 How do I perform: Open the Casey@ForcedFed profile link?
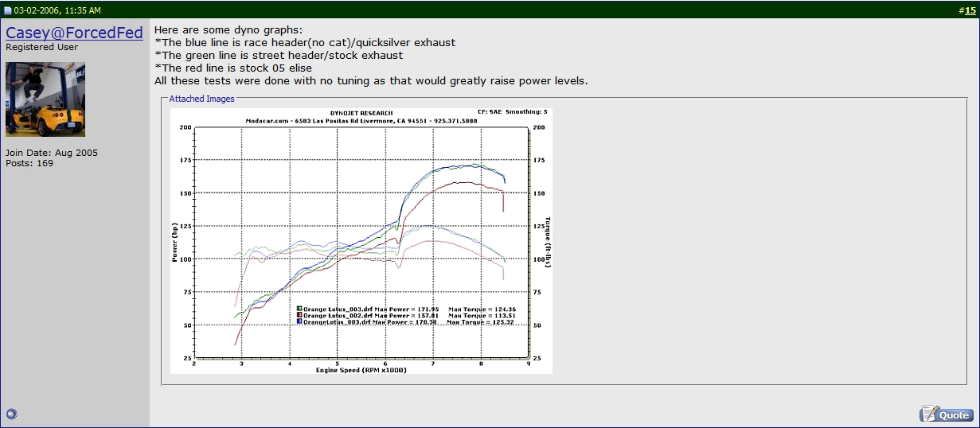coord(74,33)
